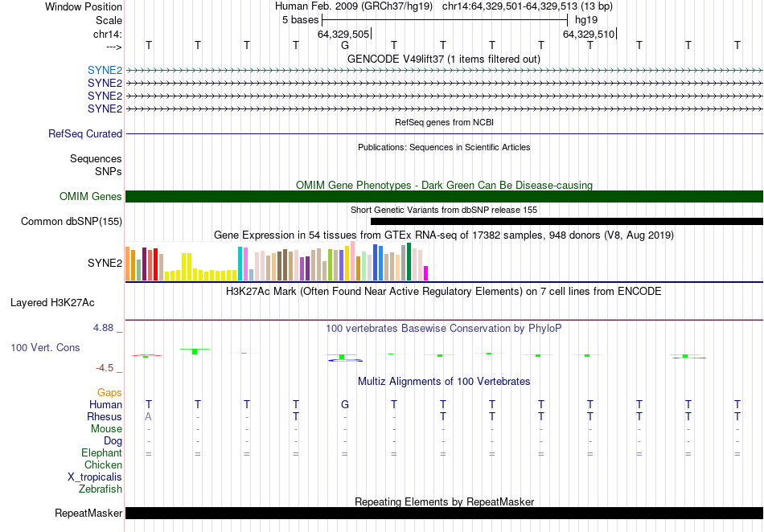The image size is (764, 532).
Task: Click the X_tropicalis species label
Action: [95, 477]
